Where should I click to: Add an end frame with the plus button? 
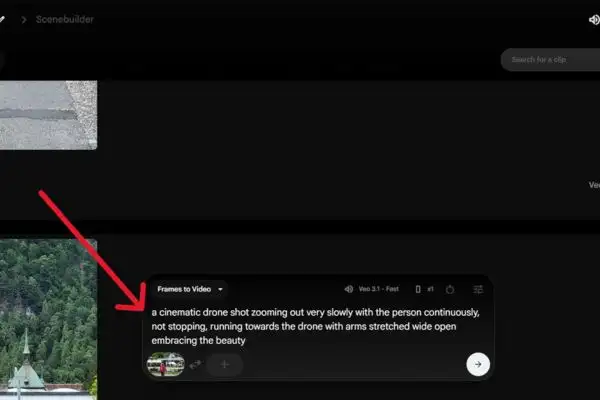(225, 364)
